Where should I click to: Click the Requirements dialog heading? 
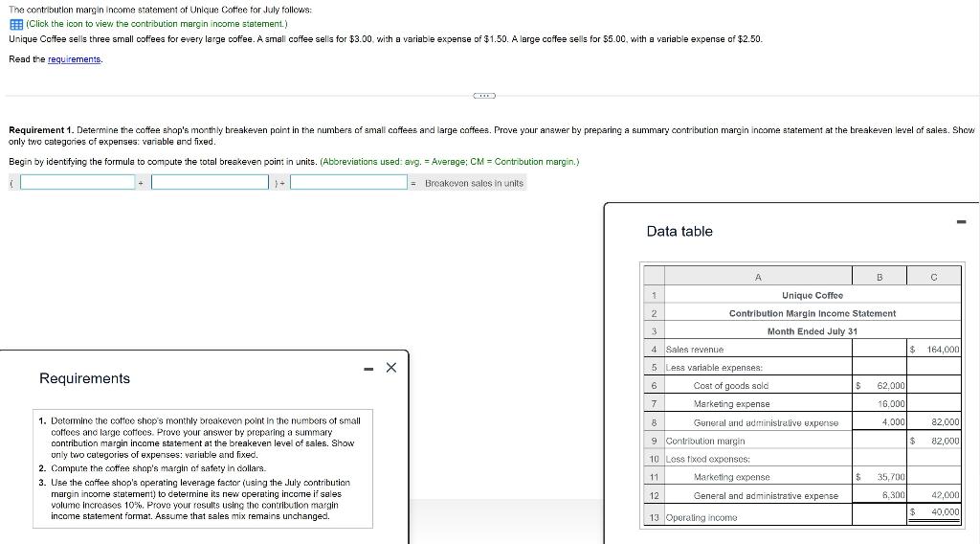pos(84,378)
